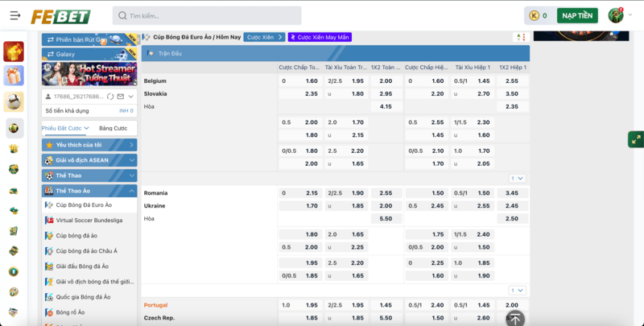The height and width of the screenshot is (326, 644).
Task: Collapse the Thể Thao Ảo section
Action: (89, 191)
